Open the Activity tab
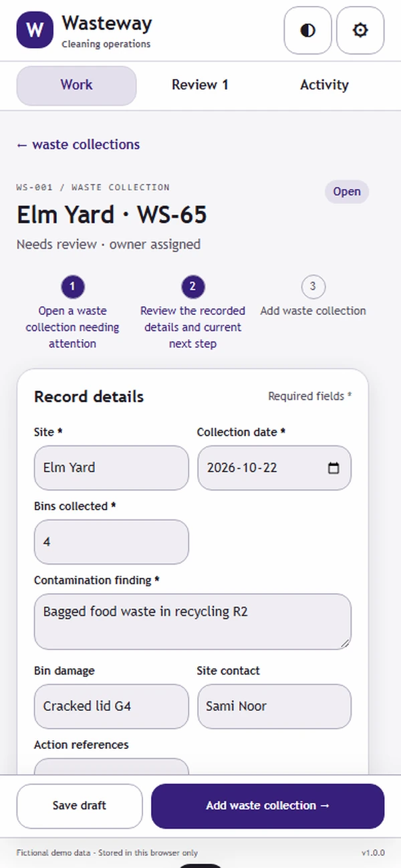 click(x=324, y=85)
